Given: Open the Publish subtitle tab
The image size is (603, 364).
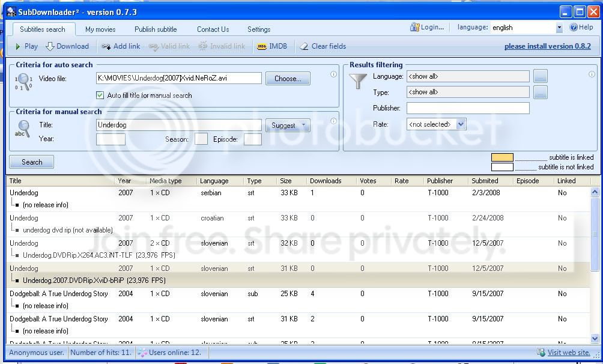Looking at the screenshot, I should click(156, 29).
